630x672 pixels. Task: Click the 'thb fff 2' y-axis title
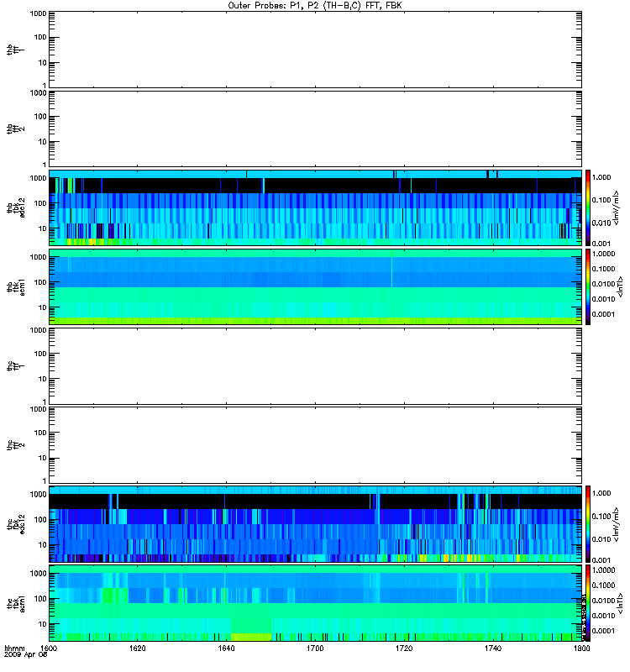click(x=15, y=129)
